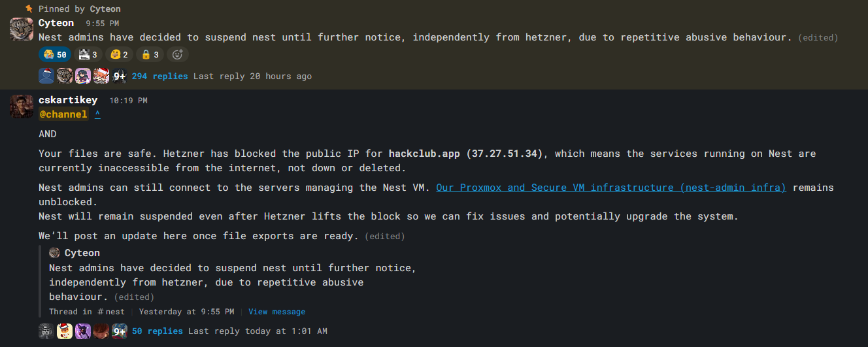Click the 9+ avatar beside 294 replies
868x347 pixels.
pos(119,76)
